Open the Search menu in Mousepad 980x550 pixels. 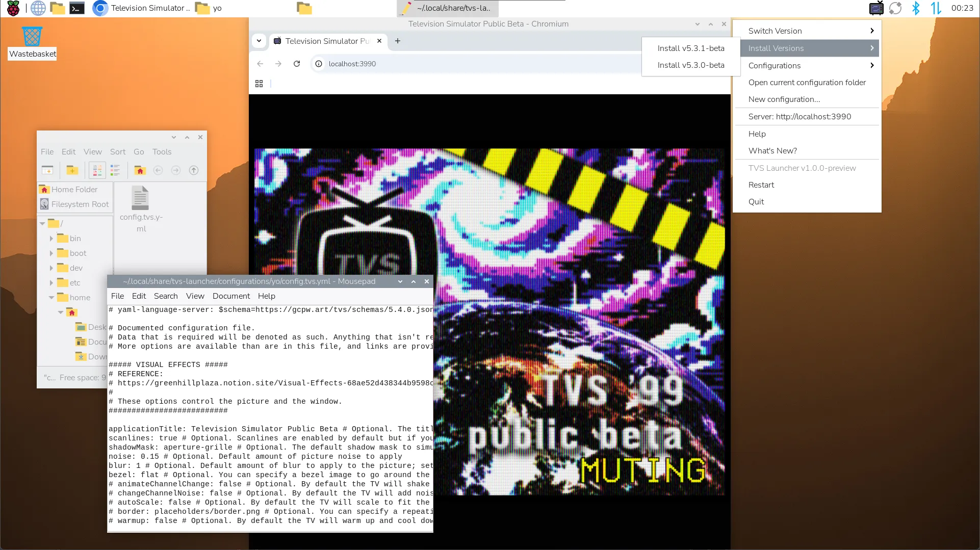pyautogui.click(x=165, y=296)
